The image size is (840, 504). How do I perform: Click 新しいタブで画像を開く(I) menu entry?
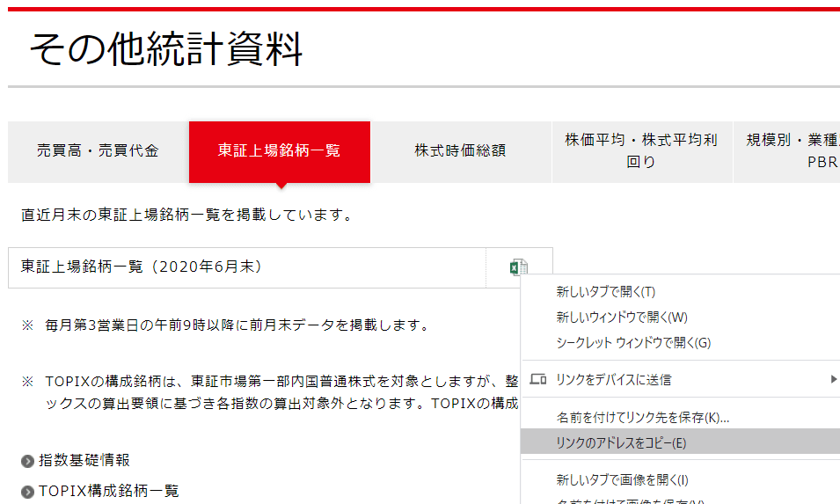point(622,480)
